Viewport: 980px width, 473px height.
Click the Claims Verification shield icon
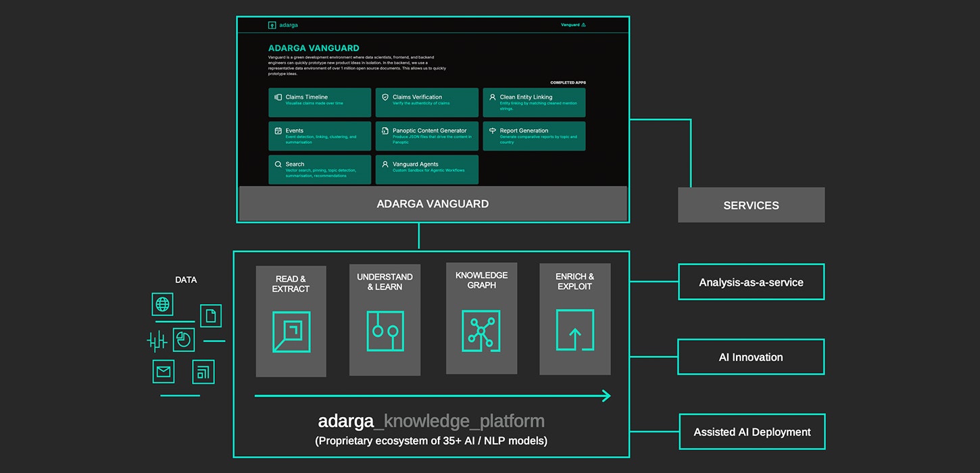click(x=385, y=97)
